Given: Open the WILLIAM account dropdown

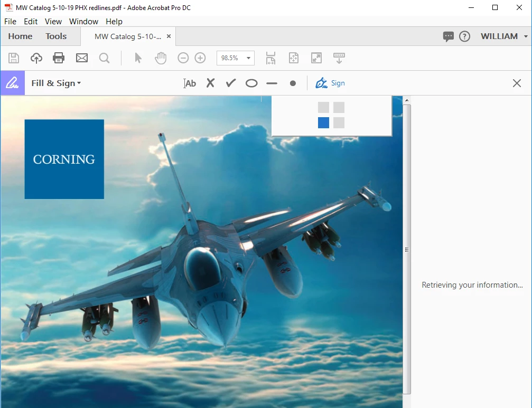Looking at the screenshot, I should pos(503,36).
